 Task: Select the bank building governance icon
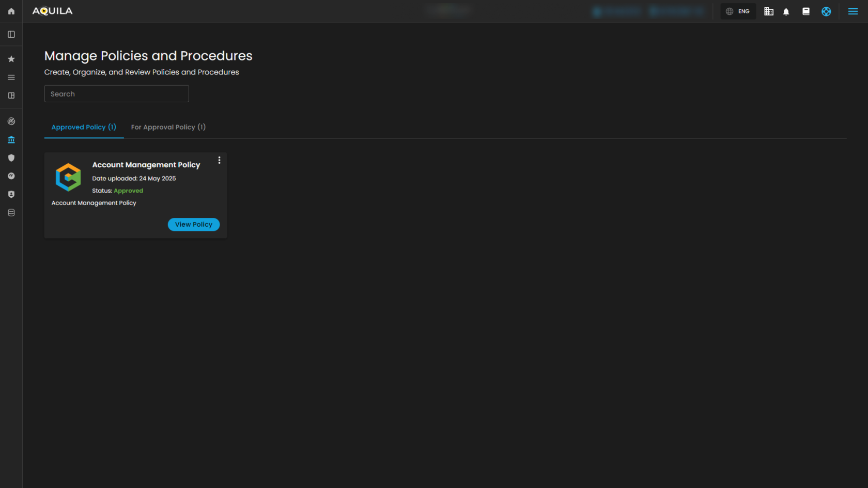tap(11, 140)
